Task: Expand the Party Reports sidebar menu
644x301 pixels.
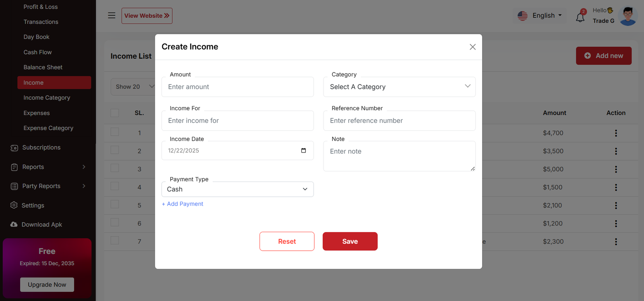Action: pos(48,186)
